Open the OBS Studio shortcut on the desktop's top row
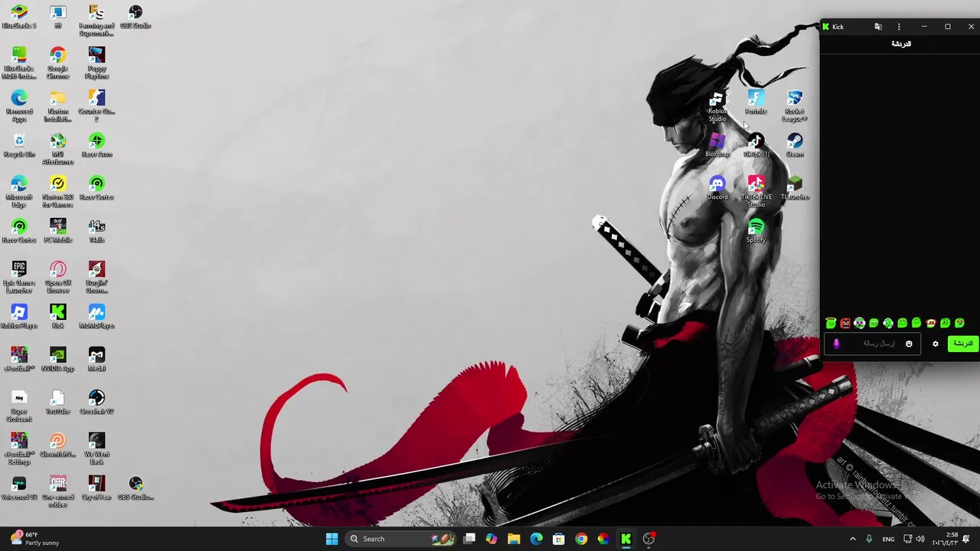This screenshot has width=980, height=551. coord(136,17)
